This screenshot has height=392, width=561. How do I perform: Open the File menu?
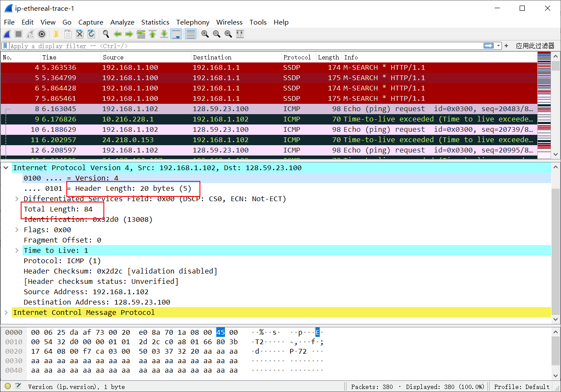[9, 22]
